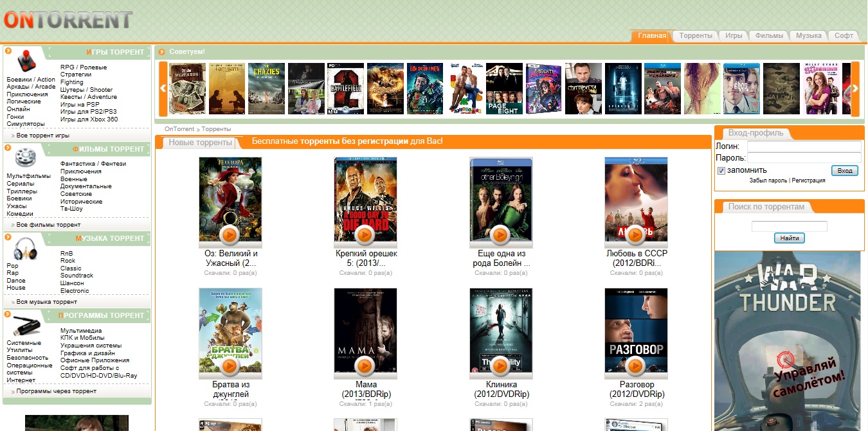Image resolution: width=868 pixels, height=431 pixels.
Task: Click the OnTorrent logo
Action: pyautogui.click(x=68, y=19)
